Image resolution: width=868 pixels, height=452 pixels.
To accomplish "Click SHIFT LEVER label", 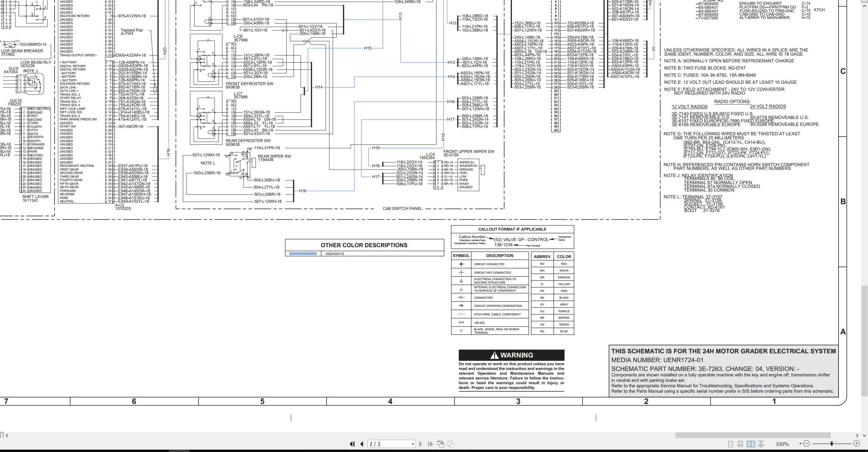I will click(x=36, y=197).
